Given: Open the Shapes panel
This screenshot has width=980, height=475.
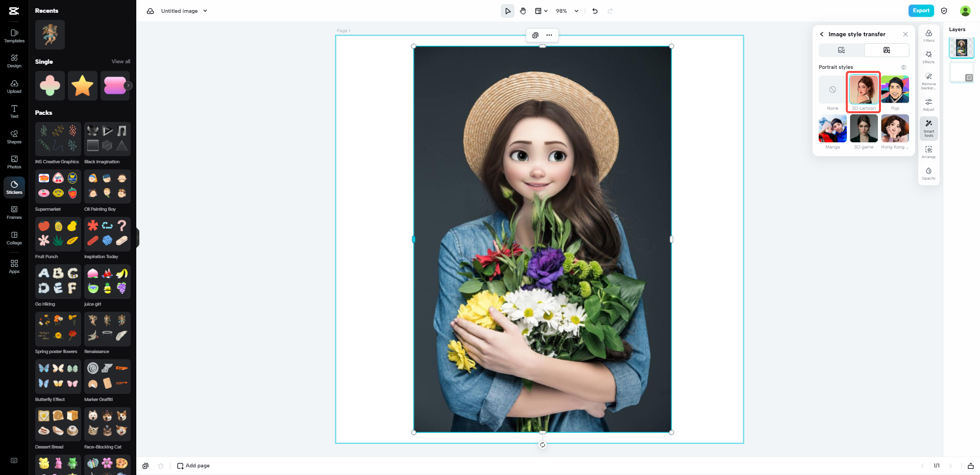Looking at the screenshot, I should click(x=14, y=137).
